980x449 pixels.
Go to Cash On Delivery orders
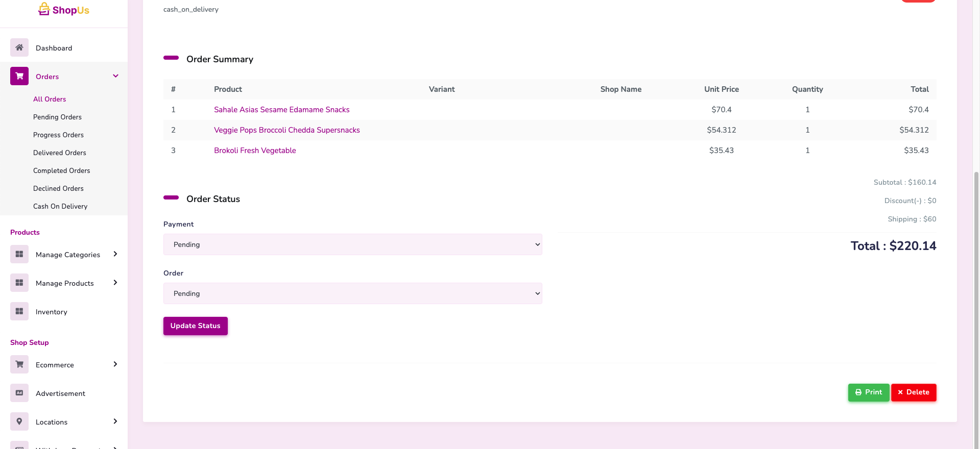point(60,206)
